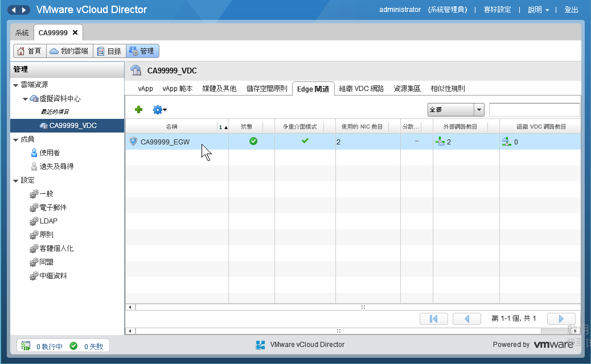This screenshot has width=591, height=364.
Task: Click the search filter text field
Action: 535,110
